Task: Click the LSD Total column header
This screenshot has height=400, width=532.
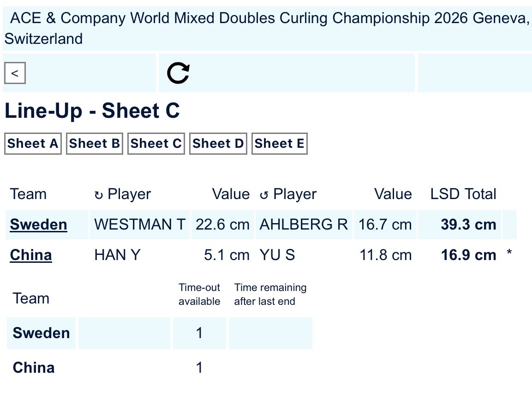Action: (463, 194)
